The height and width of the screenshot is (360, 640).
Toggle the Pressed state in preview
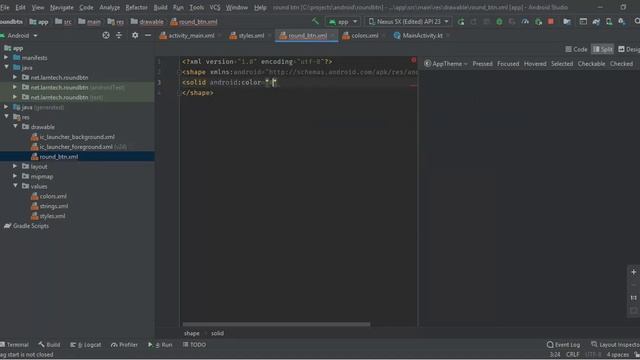point(482,64)
